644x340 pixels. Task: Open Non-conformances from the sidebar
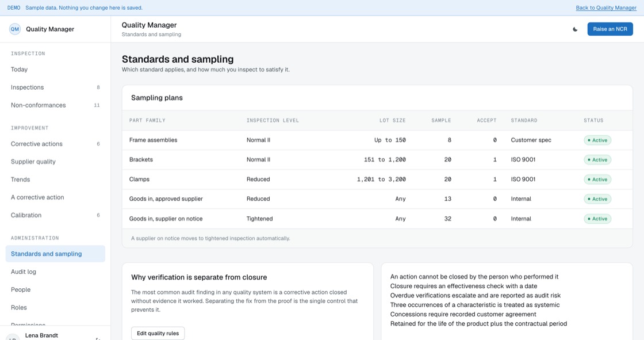pos(55,105)
